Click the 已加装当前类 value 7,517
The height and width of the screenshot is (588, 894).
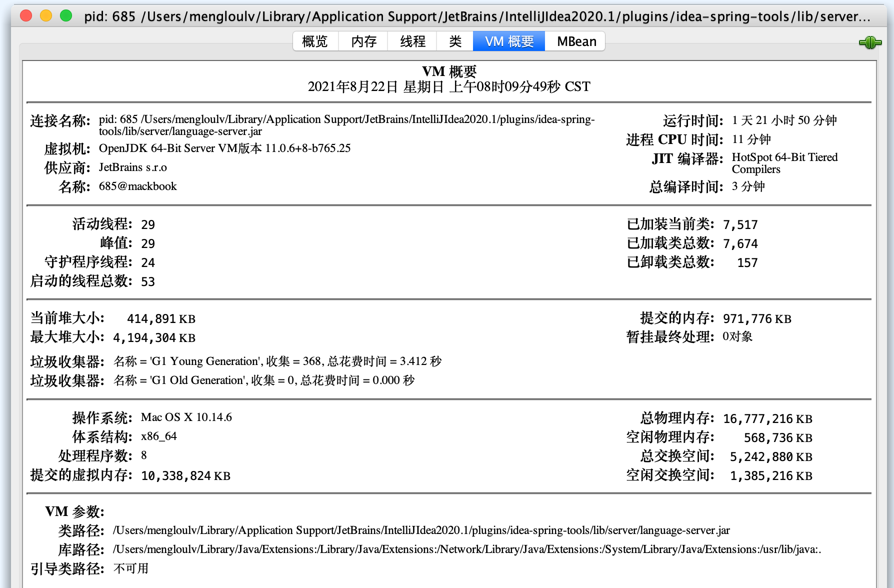click(x=740, y=224)
